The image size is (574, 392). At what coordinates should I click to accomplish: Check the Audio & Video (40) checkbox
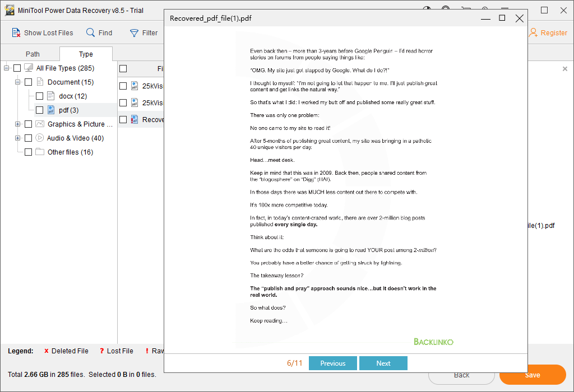(28, 138)
